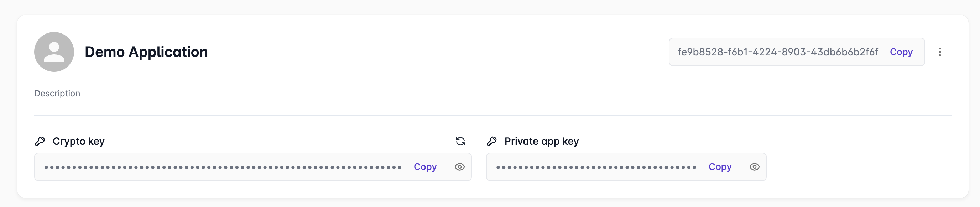Select the application ID text fe9b8528-f6b1
Screen dimensions: 980x207
778,52
